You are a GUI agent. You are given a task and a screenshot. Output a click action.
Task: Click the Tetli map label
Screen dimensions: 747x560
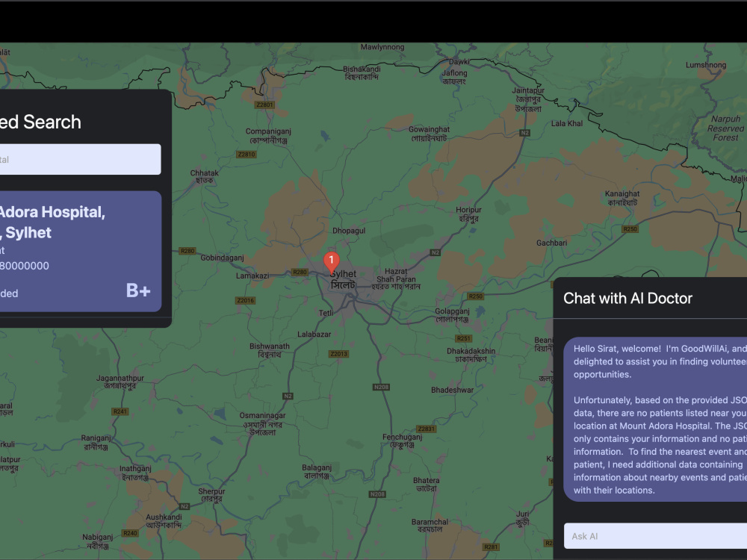[326, 313]
